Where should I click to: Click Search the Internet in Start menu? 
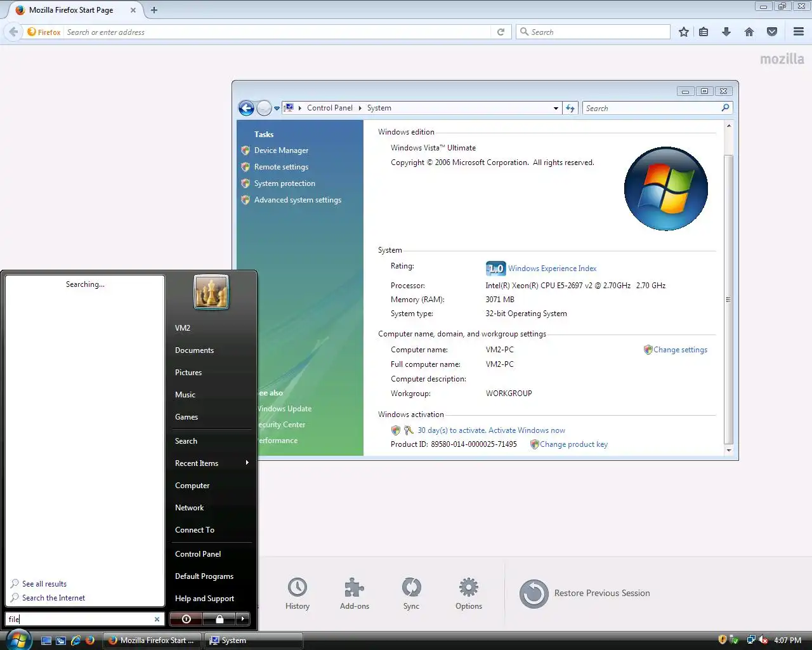[x=53, y=598]
